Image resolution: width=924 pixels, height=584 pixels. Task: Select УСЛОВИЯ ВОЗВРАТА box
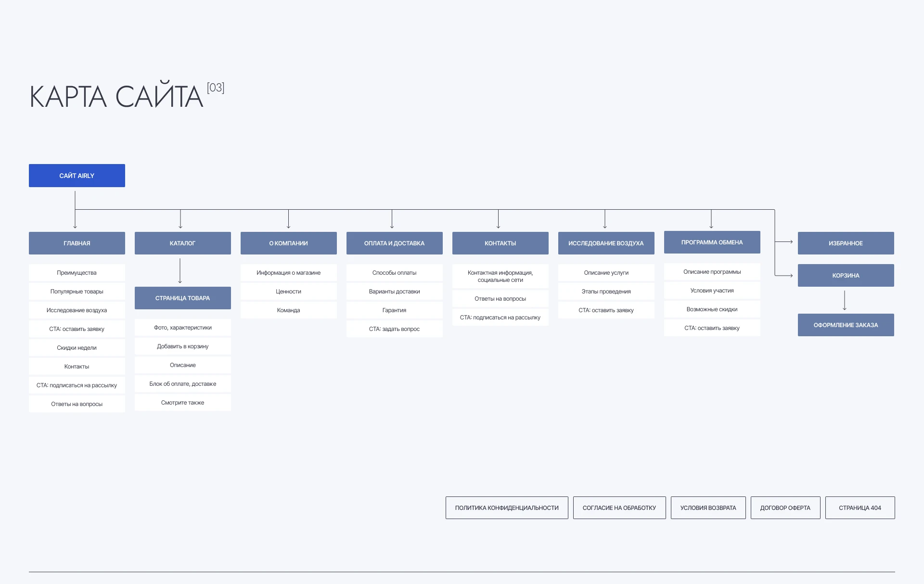pos(708,508)
